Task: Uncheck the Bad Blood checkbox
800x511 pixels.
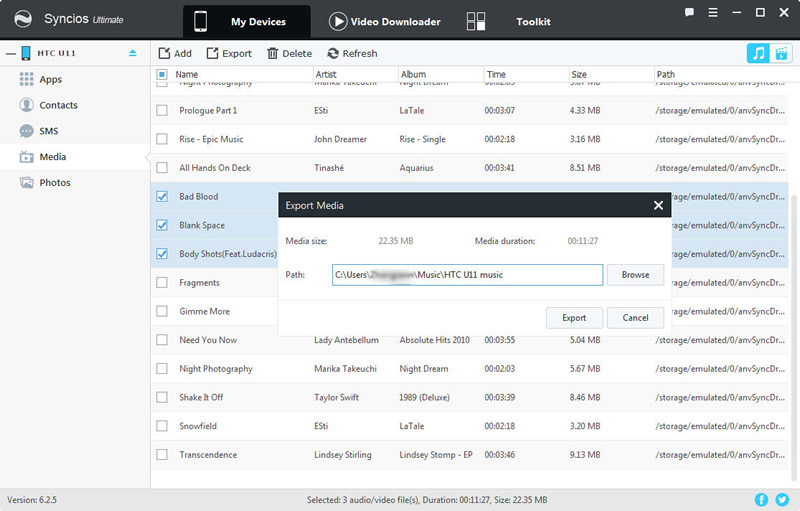Action: click(x=162, y=196)
